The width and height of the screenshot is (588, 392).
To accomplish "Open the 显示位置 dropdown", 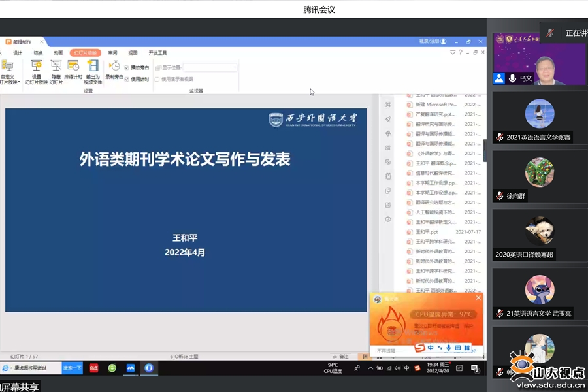I will 210,67.
